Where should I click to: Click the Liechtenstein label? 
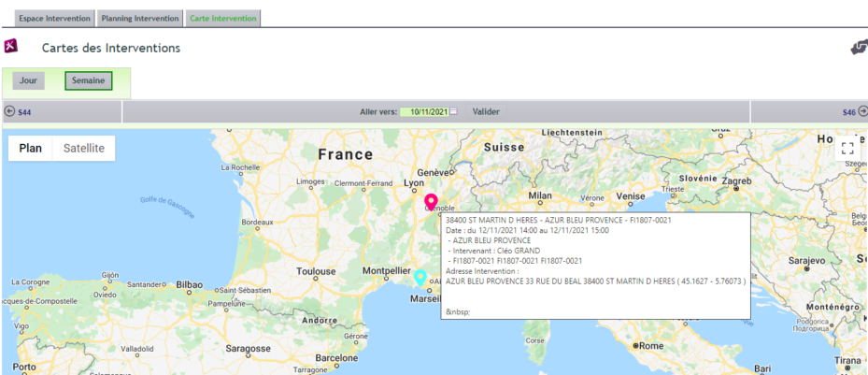(572, 133)
